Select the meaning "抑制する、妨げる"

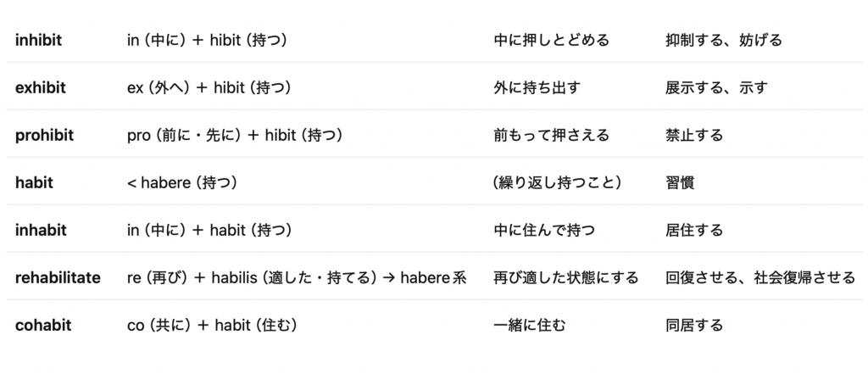pos(724,40)
